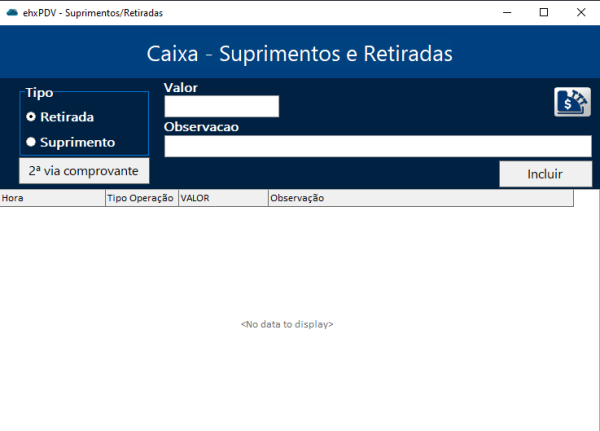Screen dimensions: 600x431
Task: Click into the Observacao text field
Action: pos(377,146)
